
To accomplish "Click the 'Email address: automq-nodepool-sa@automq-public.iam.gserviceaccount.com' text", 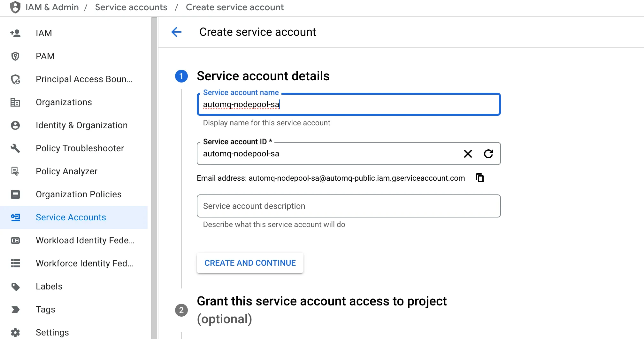I will tap(331, 178).
